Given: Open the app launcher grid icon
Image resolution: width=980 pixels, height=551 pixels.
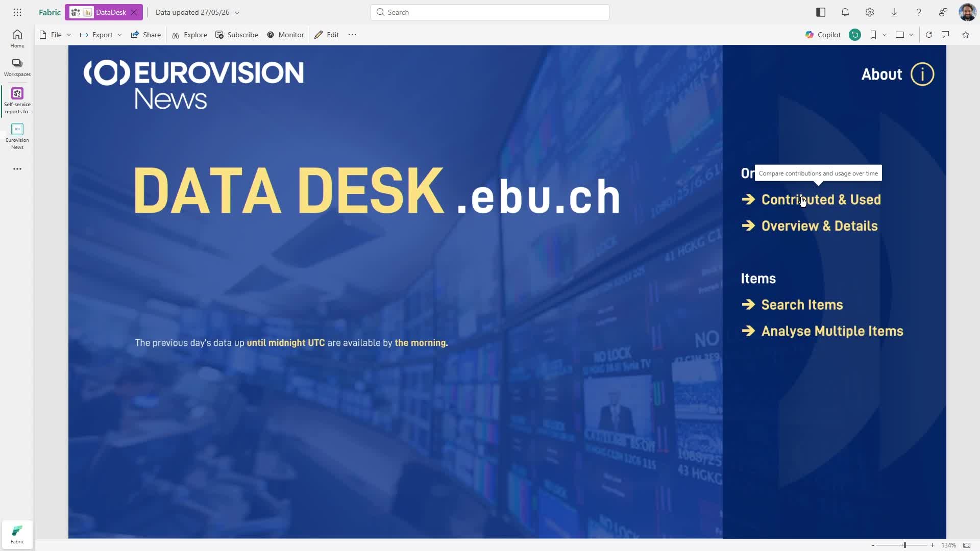Looking at the screenshot, I should point(17,12).
